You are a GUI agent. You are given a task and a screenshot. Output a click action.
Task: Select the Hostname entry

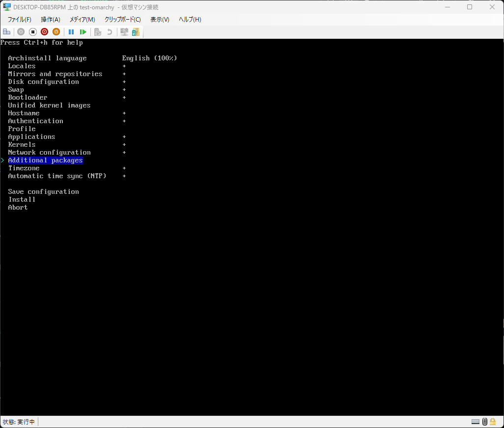point(24,113)
